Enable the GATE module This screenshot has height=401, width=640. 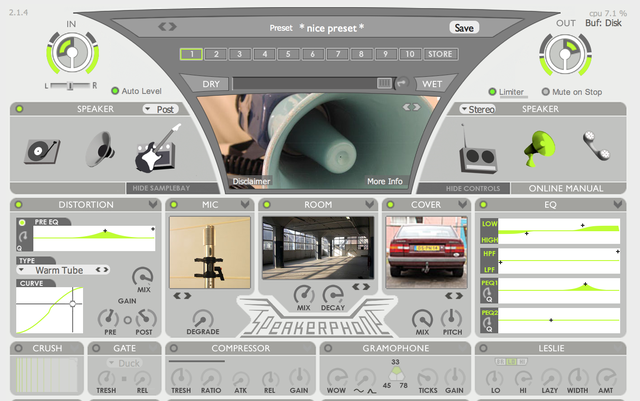(96, 348)
